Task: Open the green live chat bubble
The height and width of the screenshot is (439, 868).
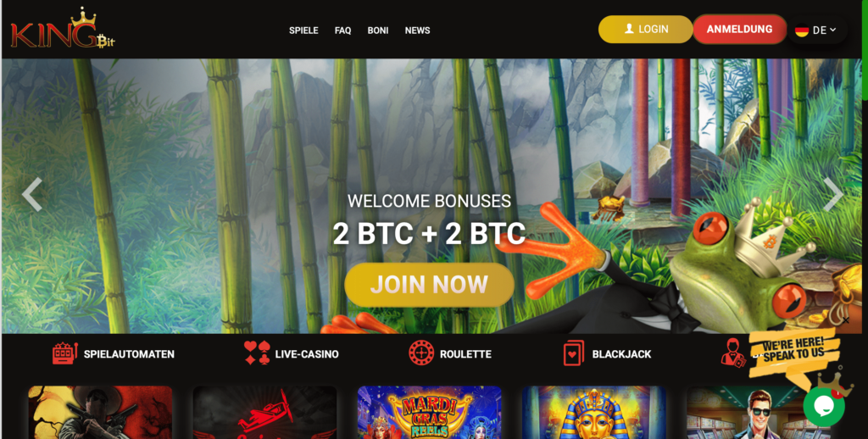Action: [x=824, y=406]
